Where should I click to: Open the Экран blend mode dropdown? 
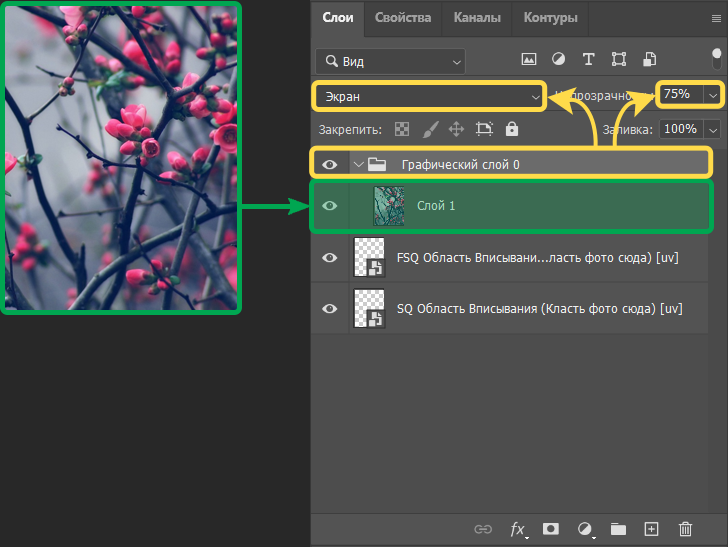point(429,96)
